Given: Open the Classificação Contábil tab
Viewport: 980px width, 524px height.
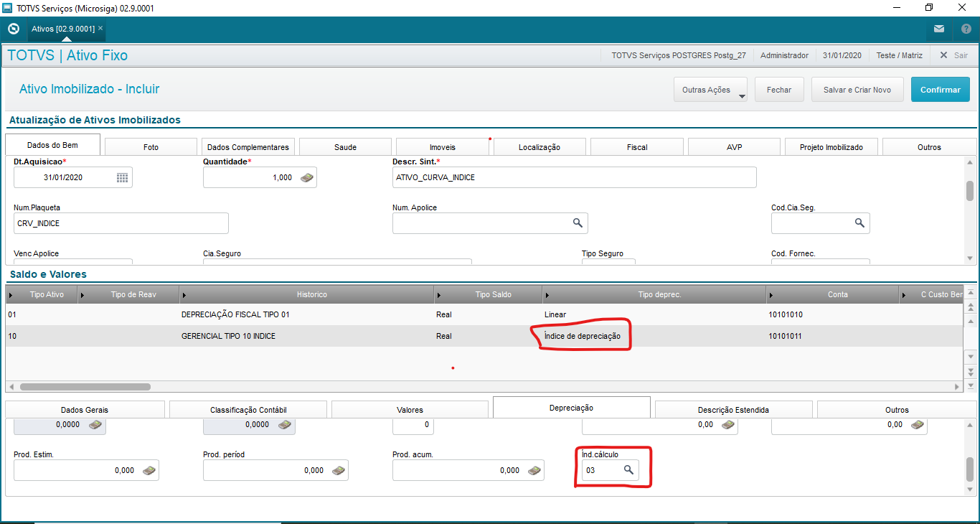Looking at the screenshot, I should tap(248, 410).
